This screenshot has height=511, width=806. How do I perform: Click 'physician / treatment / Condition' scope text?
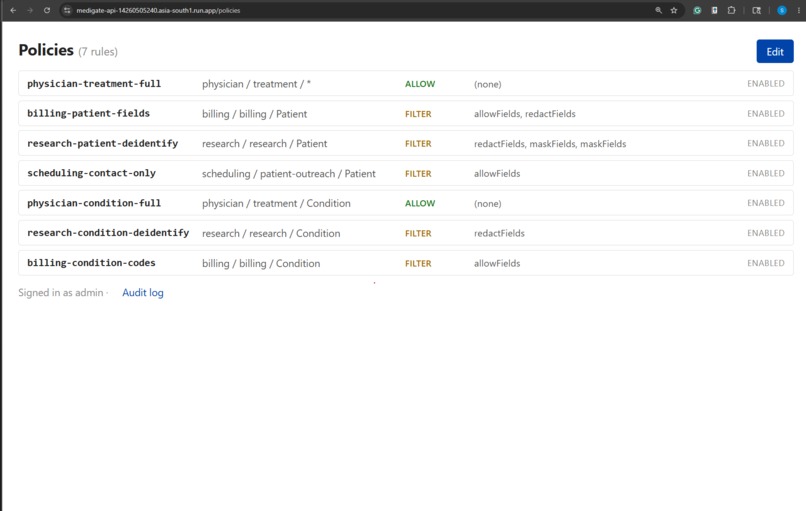click(276, 203)
